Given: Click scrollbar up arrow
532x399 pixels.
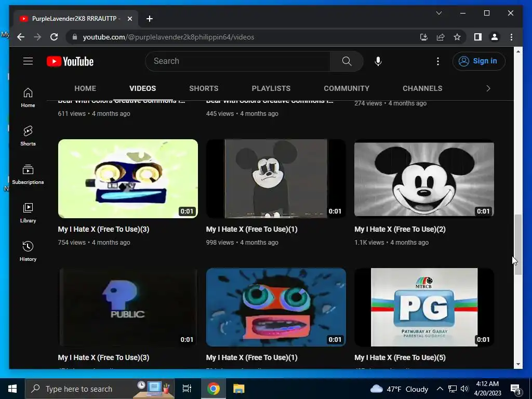Looking at the screenshot, I should 518,51.
